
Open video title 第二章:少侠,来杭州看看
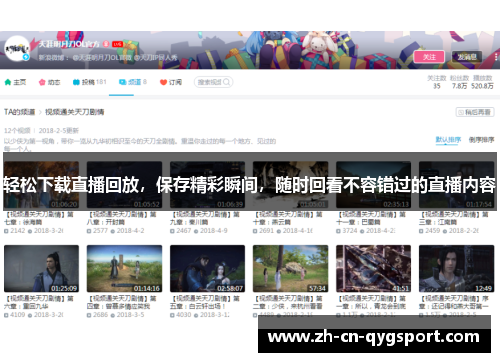288,302
